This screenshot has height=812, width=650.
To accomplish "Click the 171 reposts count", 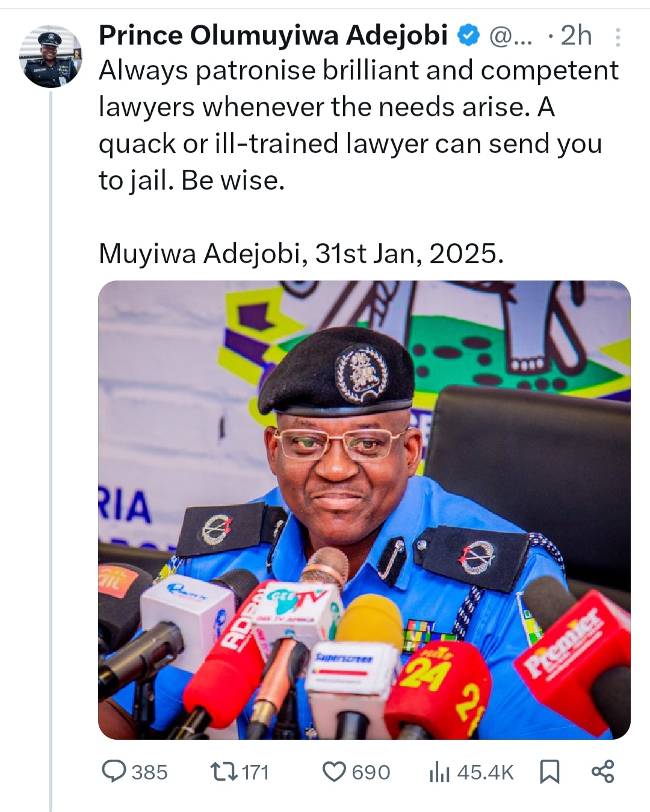I will 255,772.
